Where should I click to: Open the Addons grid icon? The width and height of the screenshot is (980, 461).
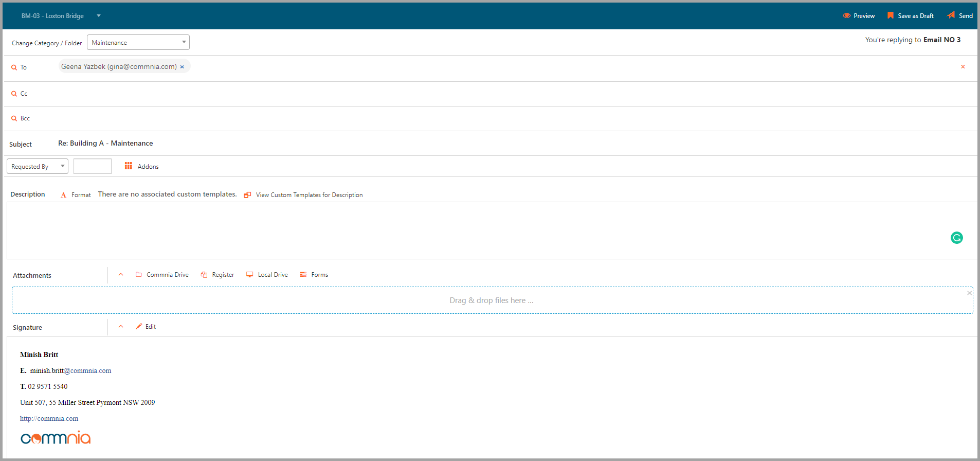129,166
